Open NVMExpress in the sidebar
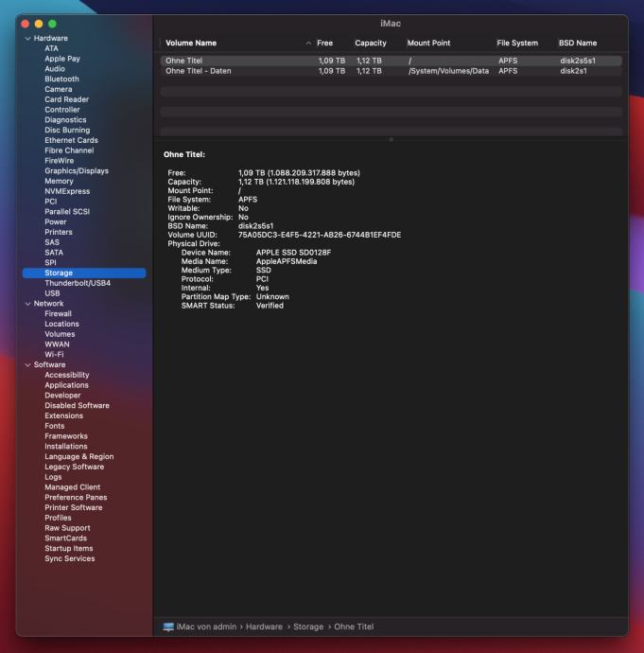Screen dimensions: 644x653 67,191
